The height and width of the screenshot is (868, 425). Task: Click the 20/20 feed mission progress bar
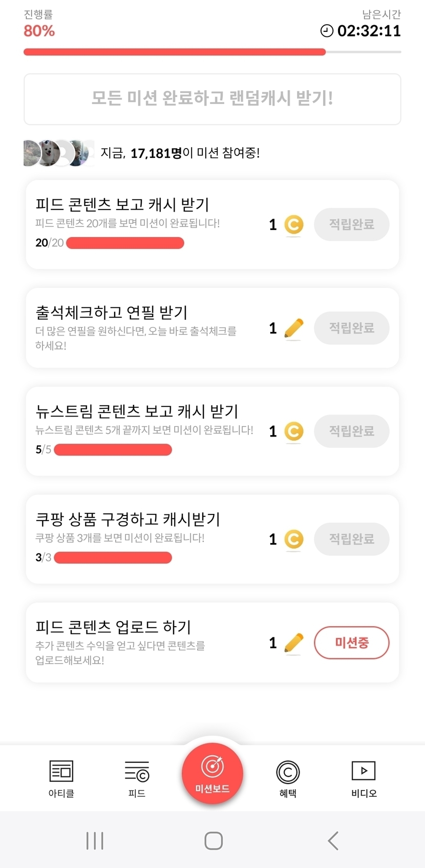[125, 243]
